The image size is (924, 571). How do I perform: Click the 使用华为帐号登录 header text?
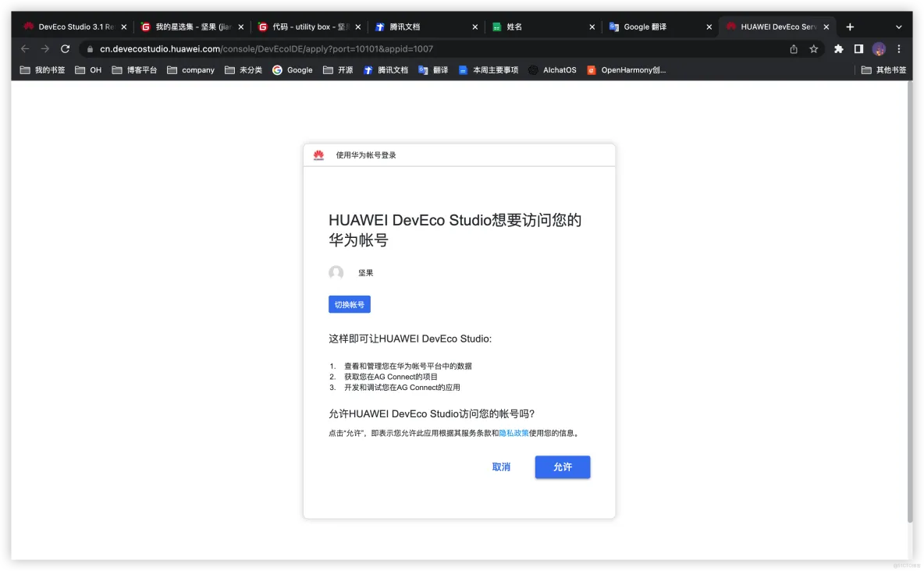coord(366,155)
